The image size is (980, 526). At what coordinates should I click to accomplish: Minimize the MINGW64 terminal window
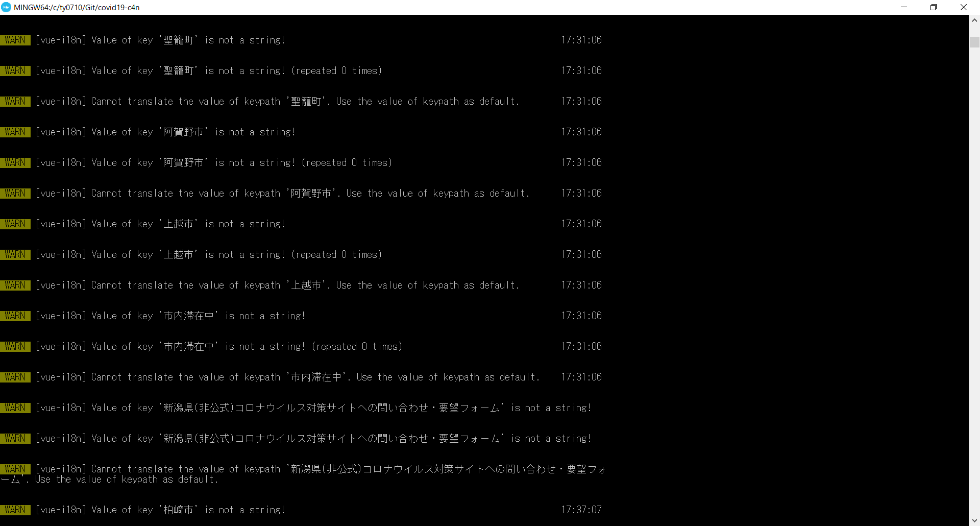[x=904, y=7]
